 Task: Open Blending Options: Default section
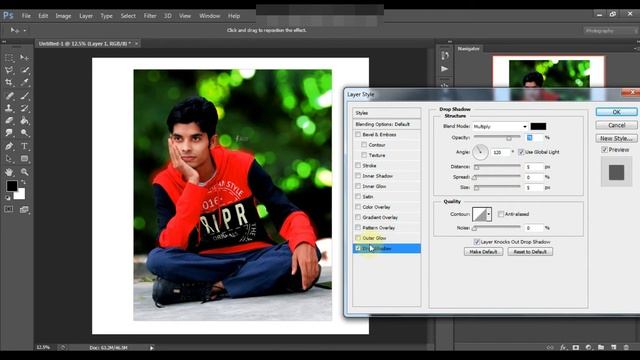[x=387, y=124]
